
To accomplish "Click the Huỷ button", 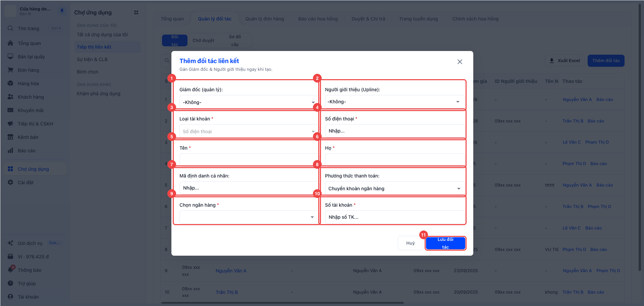I will click(x=411, y=243).
